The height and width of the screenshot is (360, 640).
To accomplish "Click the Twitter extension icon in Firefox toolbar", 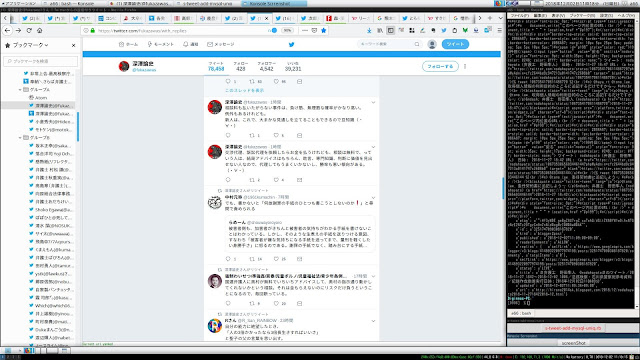I will point(444,31).
